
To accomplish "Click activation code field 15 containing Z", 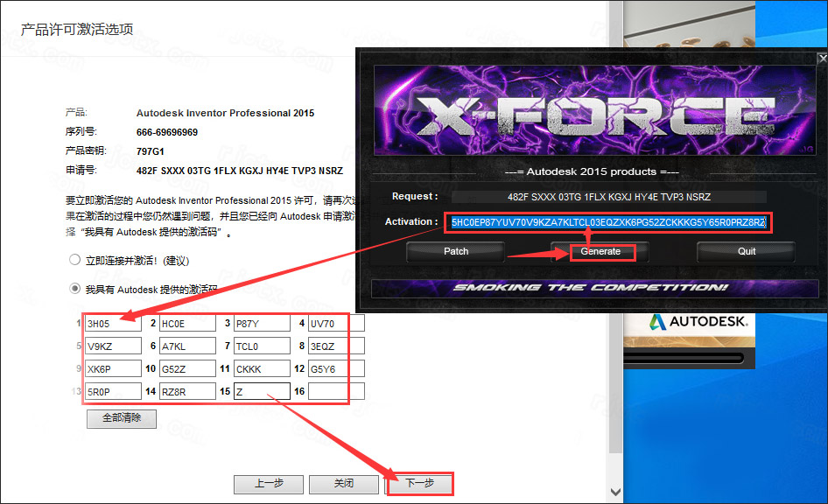I will [x=262, y=392].
